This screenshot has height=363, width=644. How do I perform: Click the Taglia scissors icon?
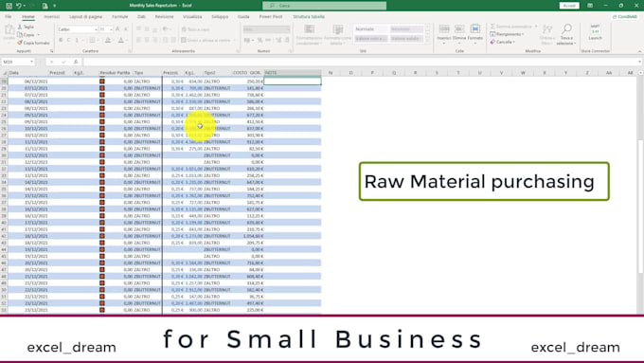pos(20,27)
